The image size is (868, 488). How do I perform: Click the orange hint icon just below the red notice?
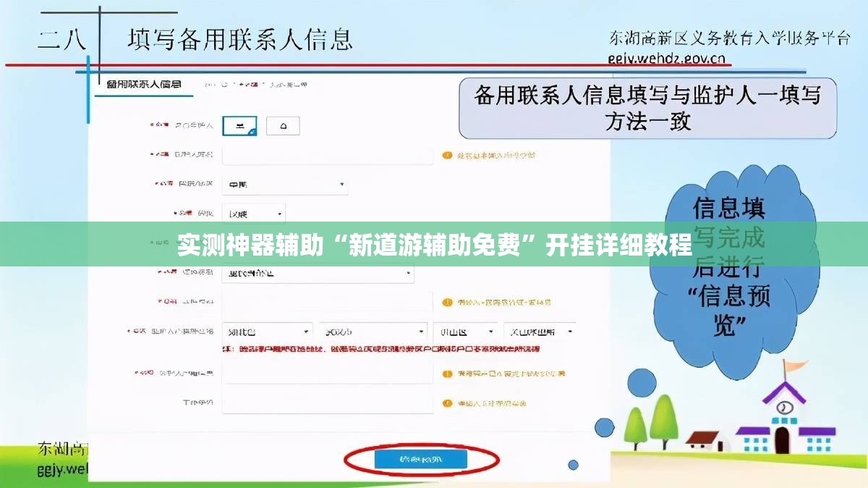coord(447,374)
